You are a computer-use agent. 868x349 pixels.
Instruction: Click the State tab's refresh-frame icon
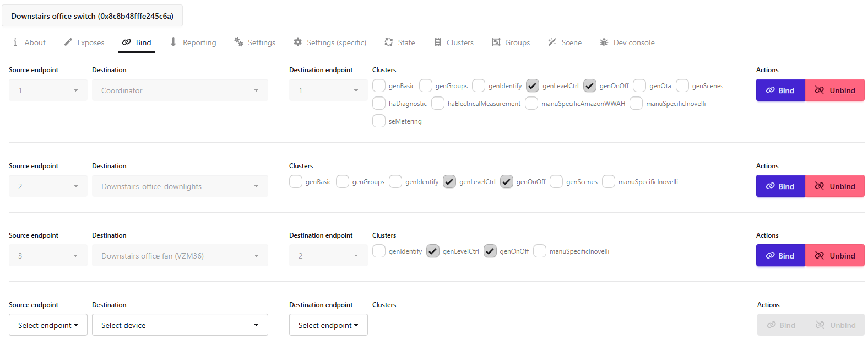pyautogui.click(x=389, y=42)
